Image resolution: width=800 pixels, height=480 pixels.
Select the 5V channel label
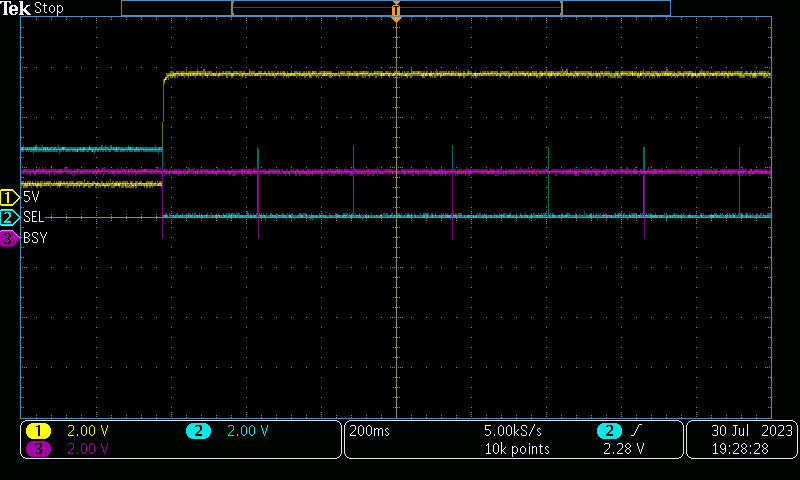coord(31,197)
